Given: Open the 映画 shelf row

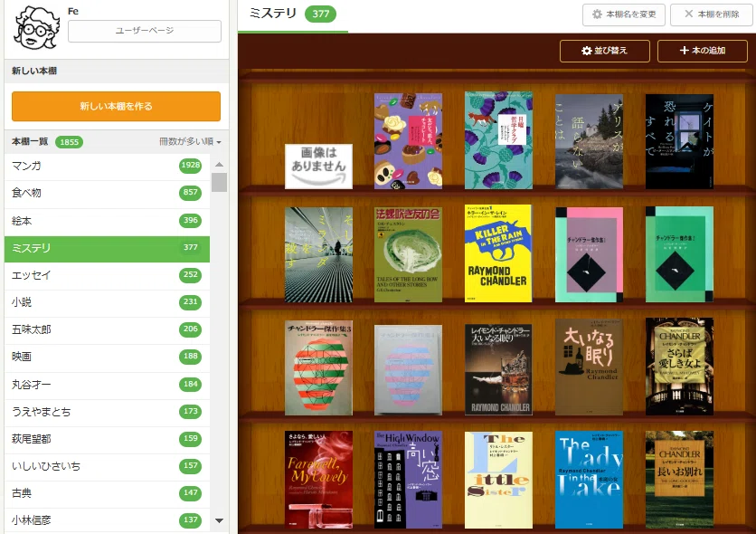Looking at the screenshot, I should (x=107, y=357).
